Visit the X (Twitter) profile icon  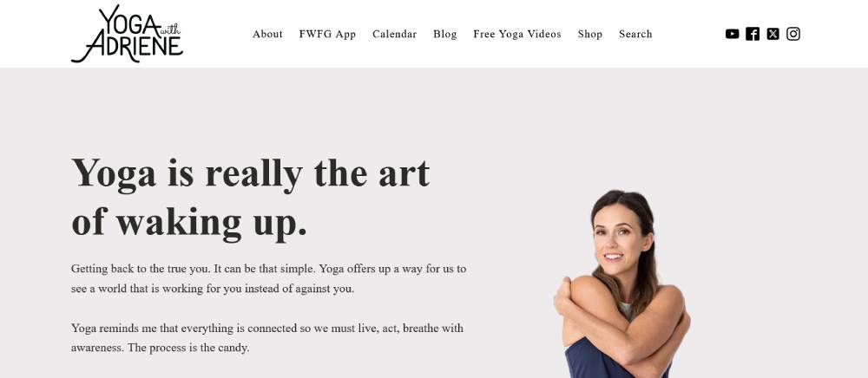[773, 34]
